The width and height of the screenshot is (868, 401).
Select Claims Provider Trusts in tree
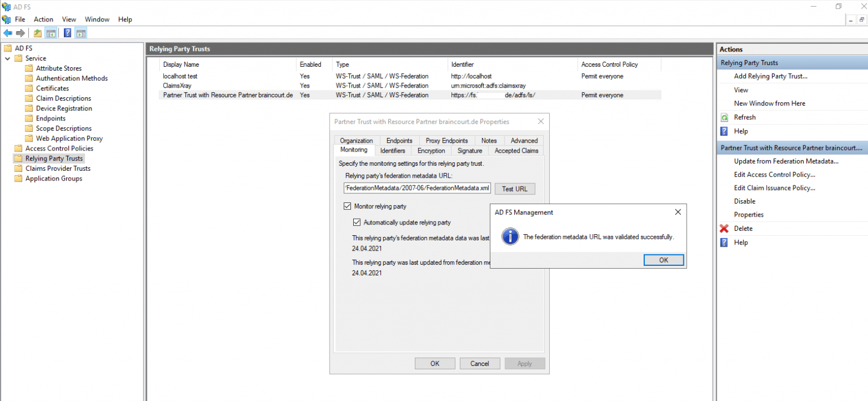pyautogui.click(x=58, y=169)
